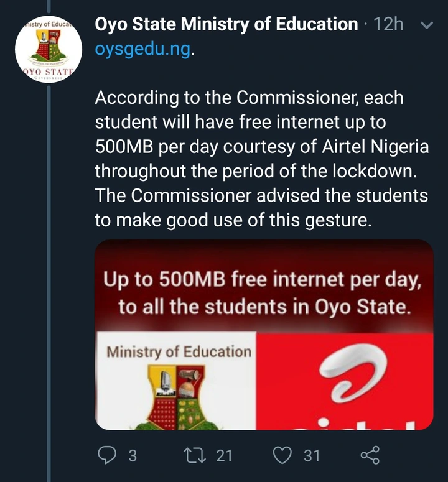
Task: Tap the 'Ministry of Education' label in image
Action: pos(179,351)
